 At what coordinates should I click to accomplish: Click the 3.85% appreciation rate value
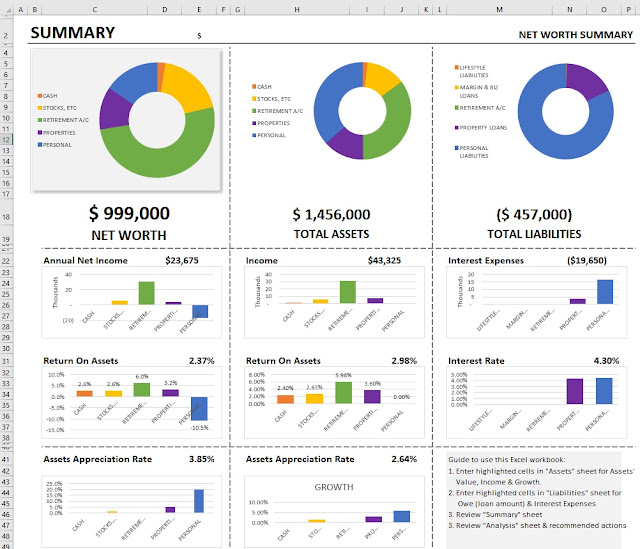point(201,459)
